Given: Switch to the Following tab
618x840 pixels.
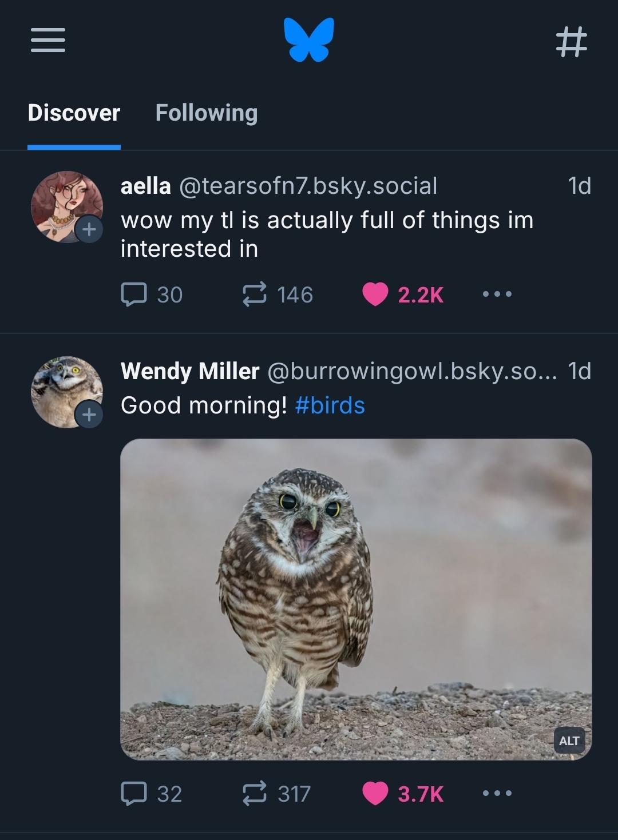Looking at the screenshot, I should (x=206, y=113).
